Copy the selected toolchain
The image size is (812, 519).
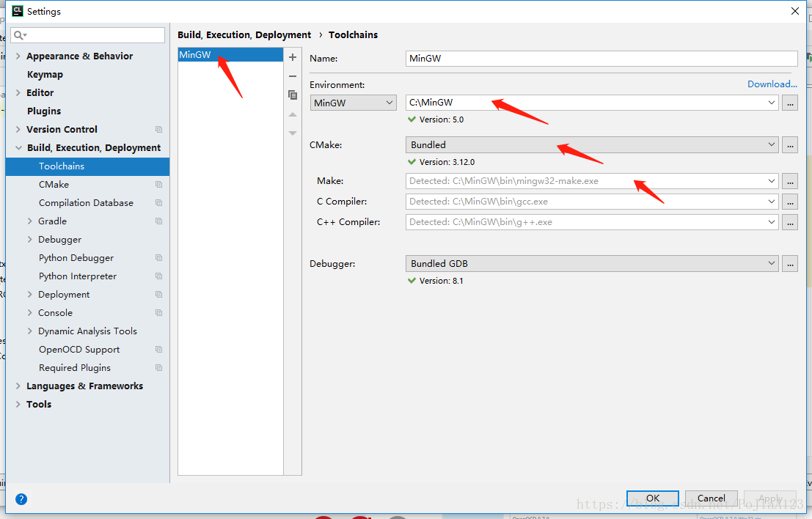coord(293,95)
